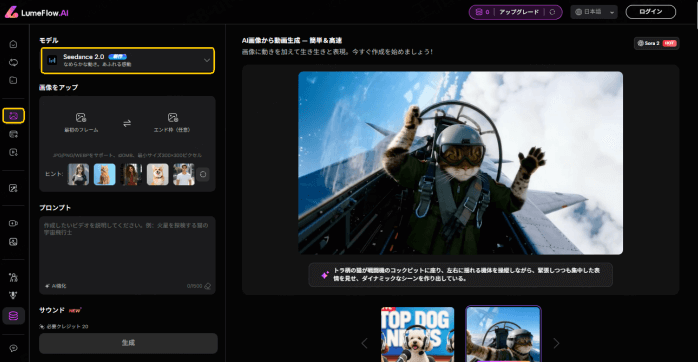Click the circular loop icon in sidebar
This screenshot has height=362, width=698.
[x=13, y=62]
